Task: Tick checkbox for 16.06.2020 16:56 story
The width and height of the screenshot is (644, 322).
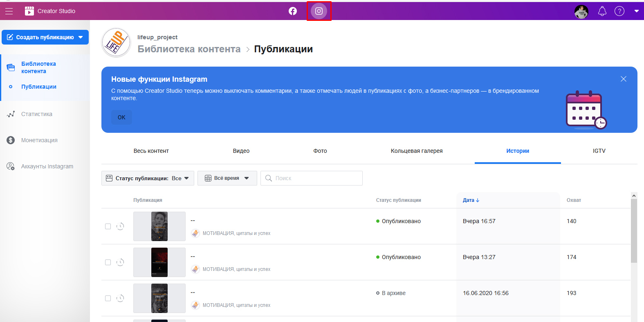Action: click(x=108, y=298)
